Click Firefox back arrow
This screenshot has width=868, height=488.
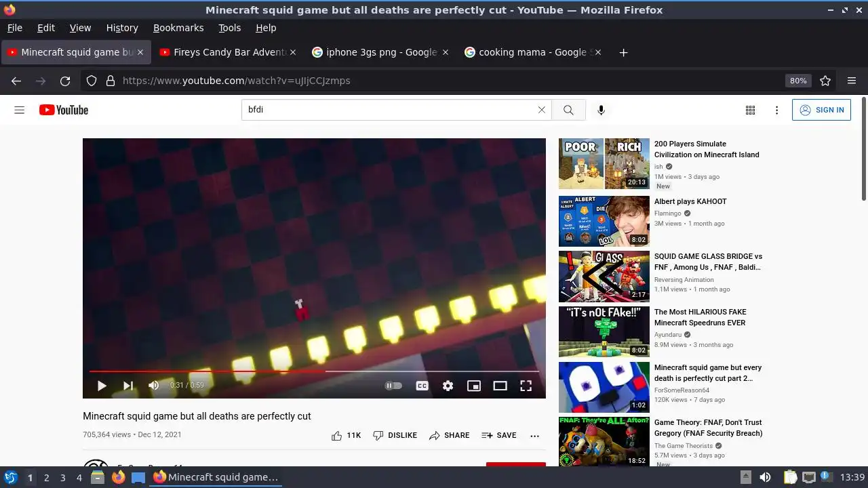coord(16,81)
